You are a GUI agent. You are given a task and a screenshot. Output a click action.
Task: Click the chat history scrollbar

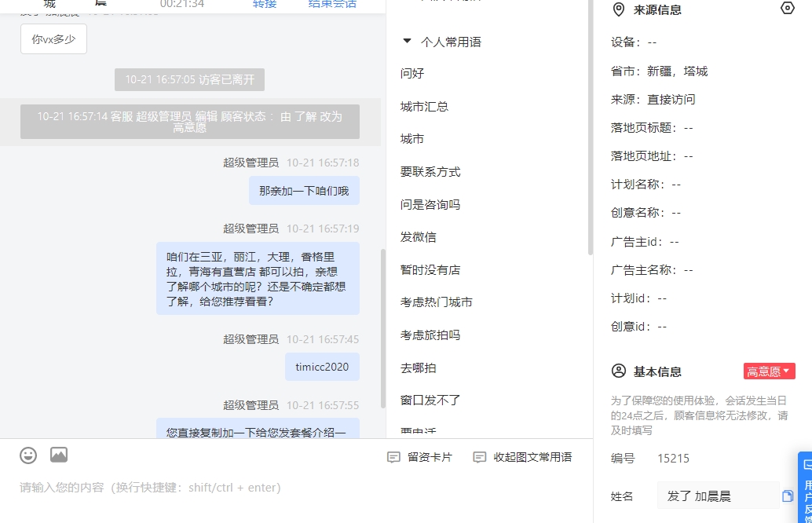383,328
